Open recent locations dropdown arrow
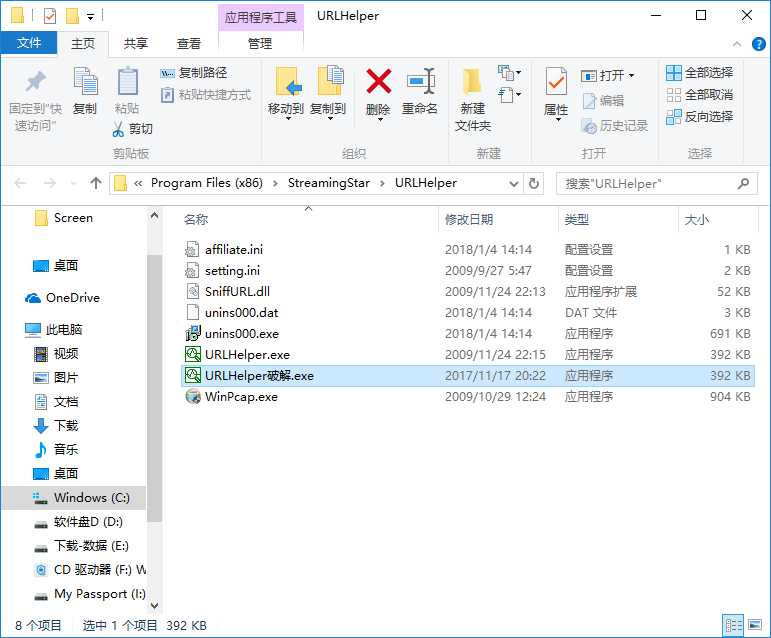Screen dimensions: 771x638 click(x=74, y=184)
